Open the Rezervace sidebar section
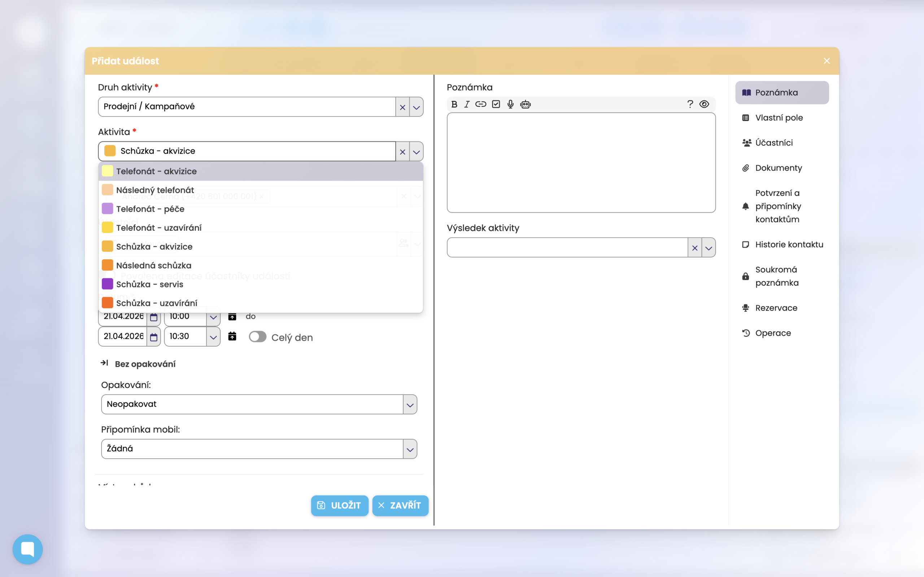This screenshot has height=577, width=924. click(x=776, y=308)
